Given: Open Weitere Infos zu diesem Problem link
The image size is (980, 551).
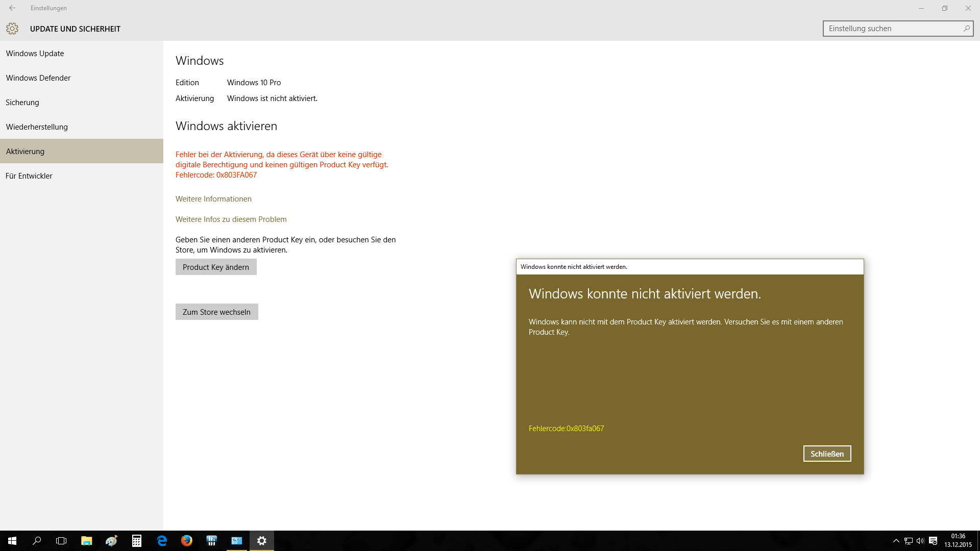Looking at the screenshot, I should [231, 219].
